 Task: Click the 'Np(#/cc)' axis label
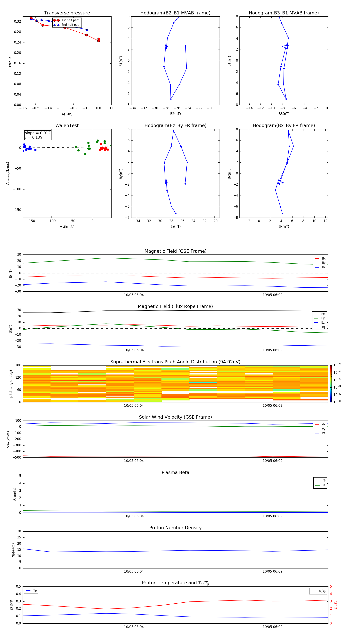point(13,550)
